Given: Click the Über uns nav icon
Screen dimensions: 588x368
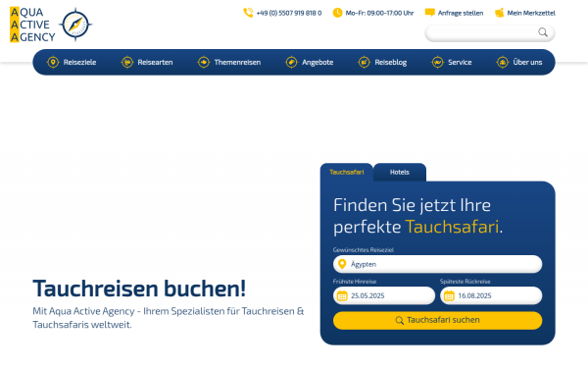Looking at the screenshot, I should (x=503, y=62).
